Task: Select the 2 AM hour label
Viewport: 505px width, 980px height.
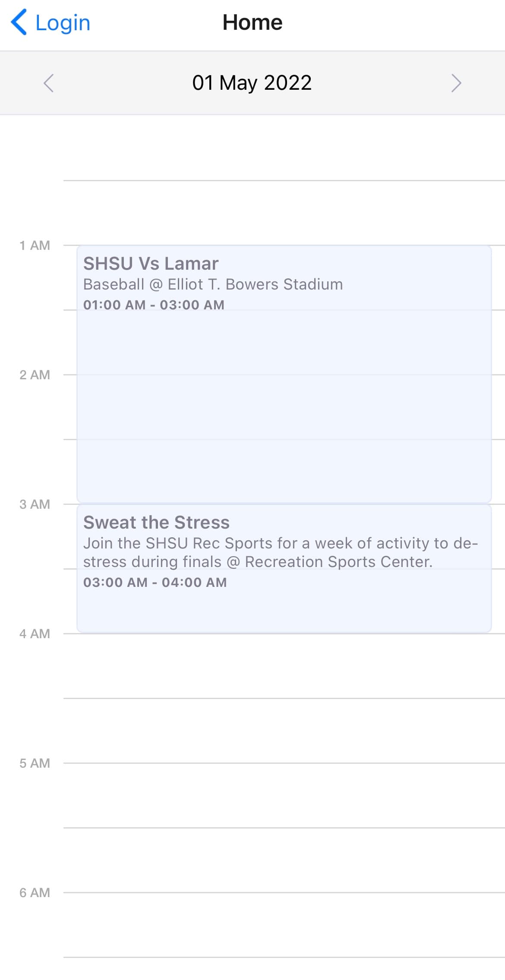Action: (35, 375)
